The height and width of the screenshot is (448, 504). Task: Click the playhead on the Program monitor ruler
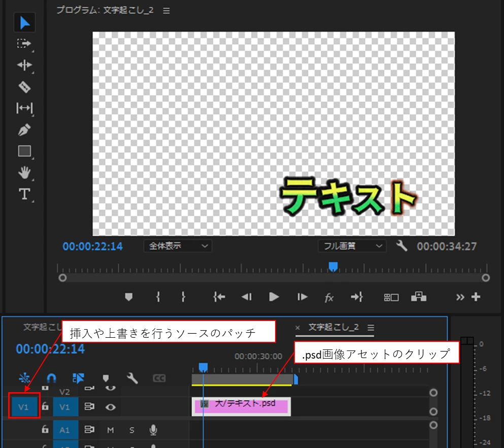coord(333,266)
